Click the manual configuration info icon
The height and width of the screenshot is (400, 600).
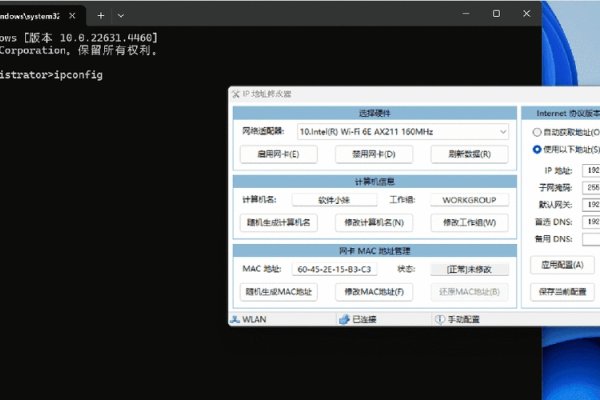tap(440, 319)
